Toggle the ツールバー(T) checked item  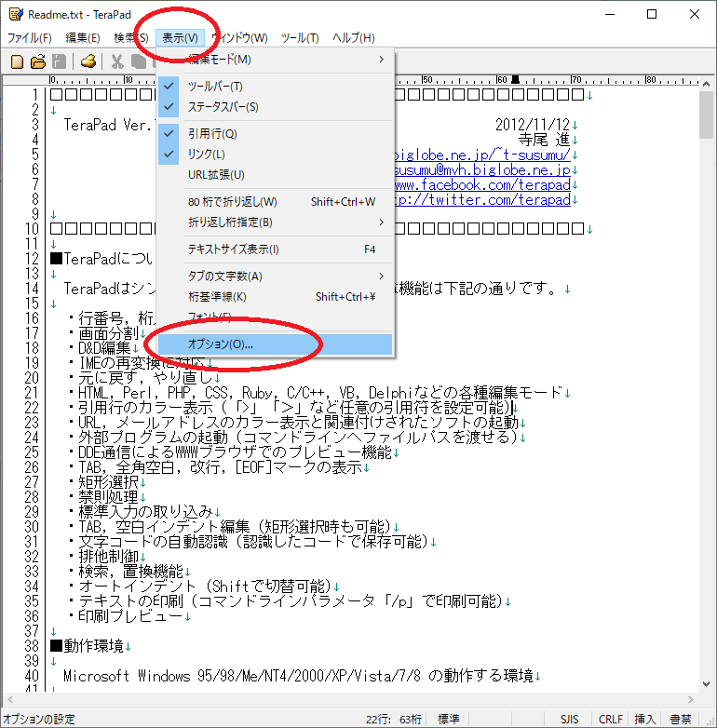point(276,87)
